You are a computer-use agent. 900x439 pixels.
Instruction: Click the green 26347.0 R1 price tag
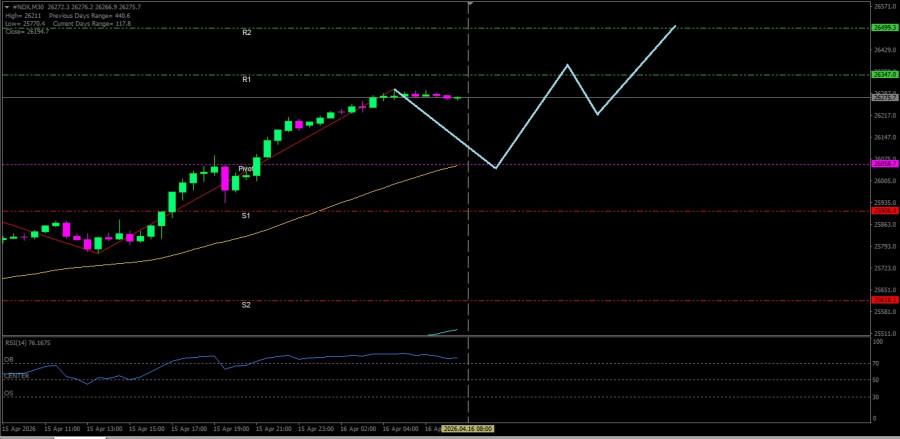click(x=884, y=74)
